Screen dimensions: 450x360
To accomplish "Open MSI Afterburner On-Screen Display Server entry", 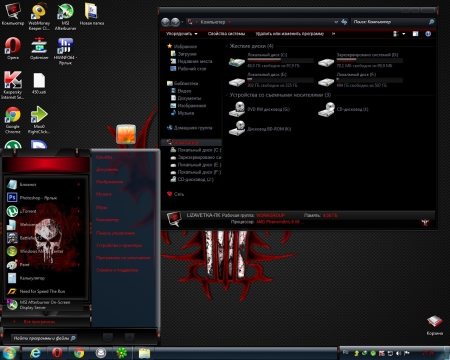I will pos(43,305).
